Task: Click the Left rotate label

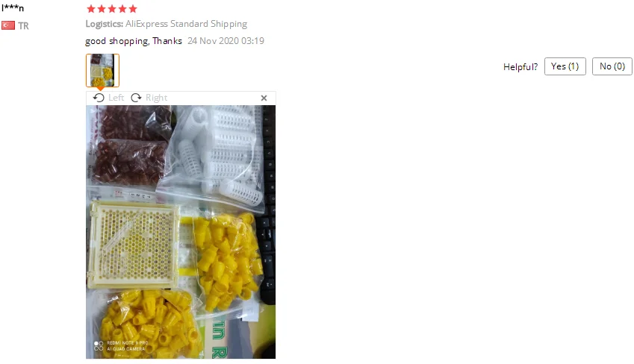Action: pyautogui.click(x=116, y=98)
